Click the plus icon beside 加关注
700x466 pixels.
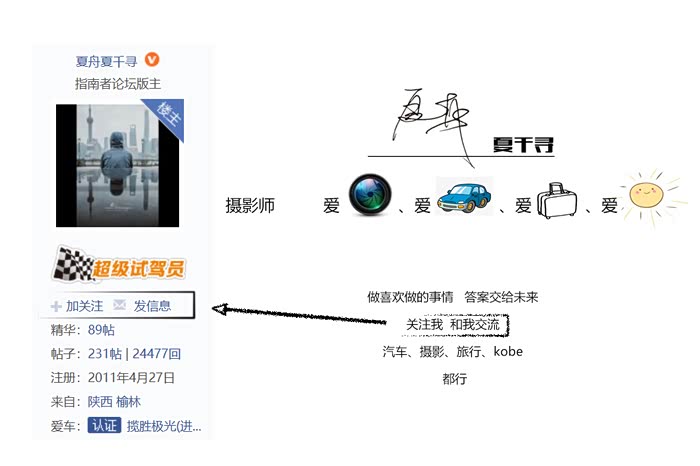(56, 306)
